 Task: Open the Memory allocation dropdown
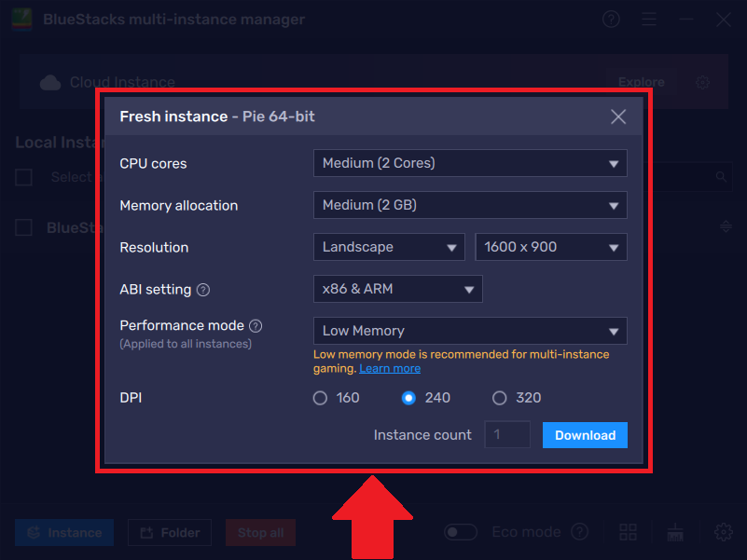click(470, 205)
